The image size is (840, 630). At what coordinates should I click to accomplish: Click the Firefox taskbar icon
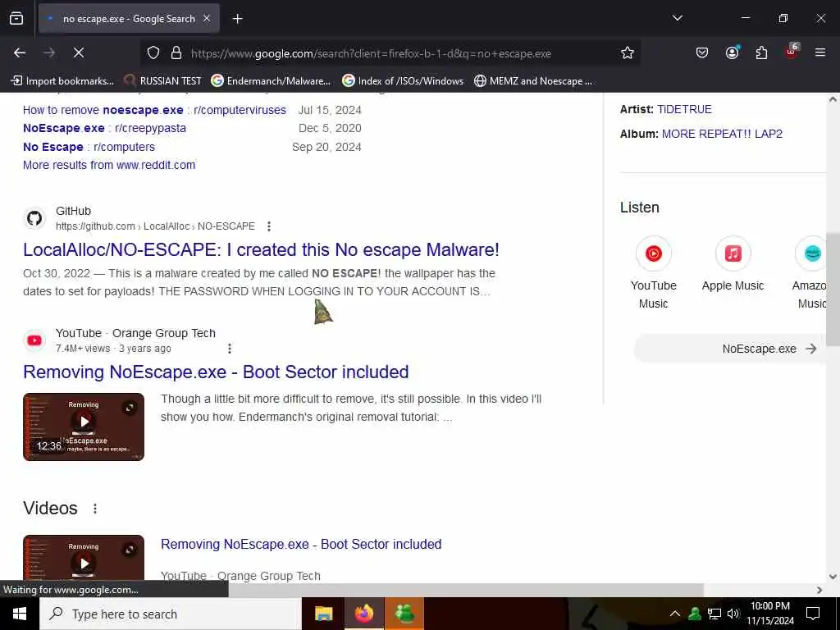[x=363, y=614]
